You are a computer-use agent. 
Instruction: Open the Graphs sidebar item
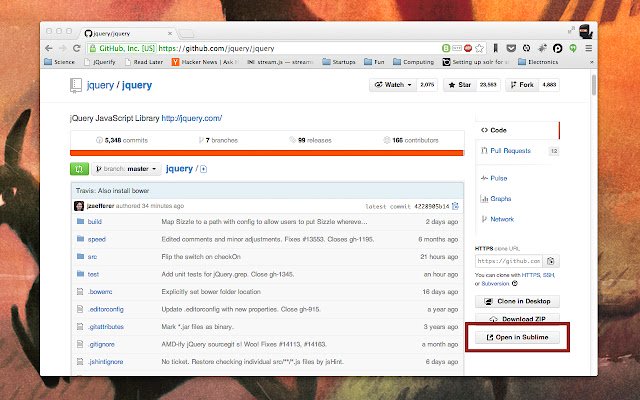click(x=496, y=199)
